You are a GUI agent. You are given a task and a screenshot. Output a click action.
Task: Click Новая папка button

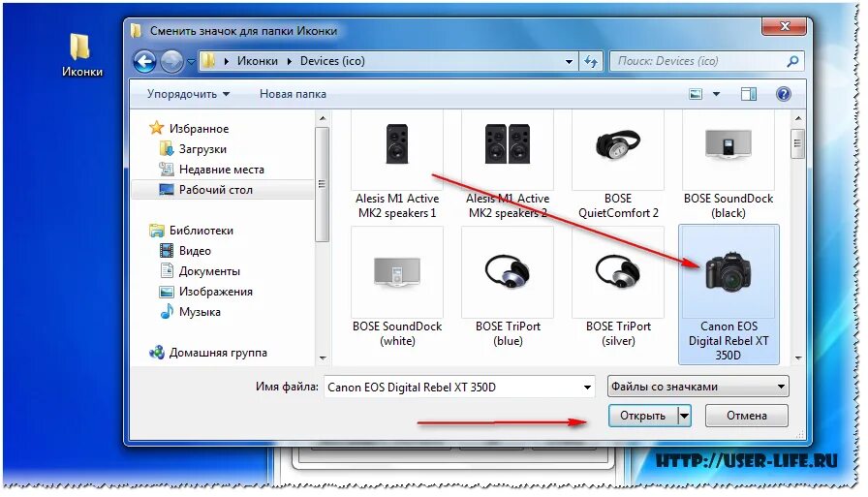(293, 94)
